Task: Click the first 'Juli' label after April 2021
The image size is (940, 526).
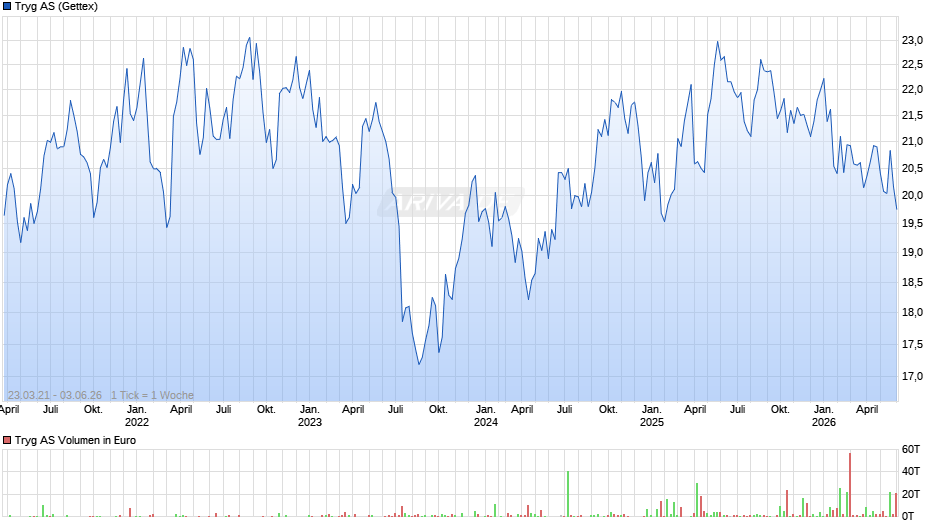Action: coord(50,409)
